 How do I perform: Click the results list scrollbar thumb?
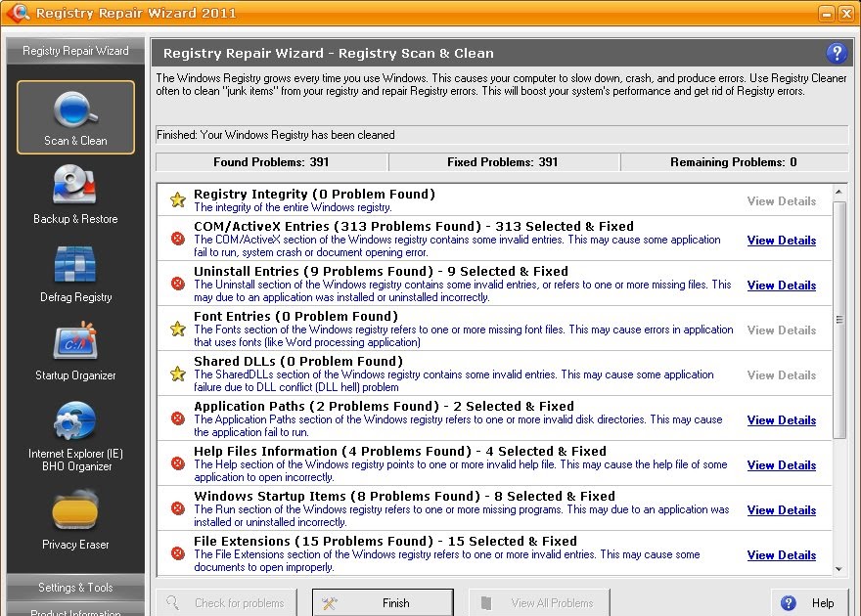839,320
